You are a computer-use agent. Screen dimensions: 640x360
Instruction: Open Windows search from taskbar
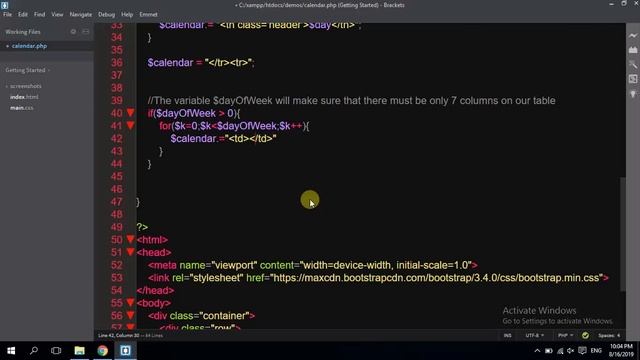[34, 351]
